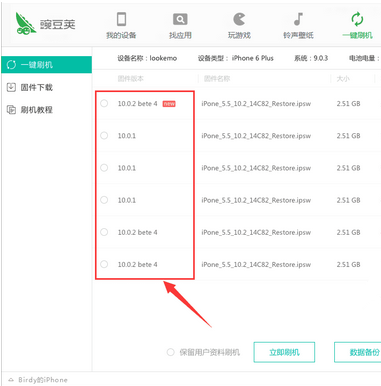The image size is (381, 386).
Task: Select the second 10.0.1 firmware radio
Action: pyautogui.click(x=104, y=168)
